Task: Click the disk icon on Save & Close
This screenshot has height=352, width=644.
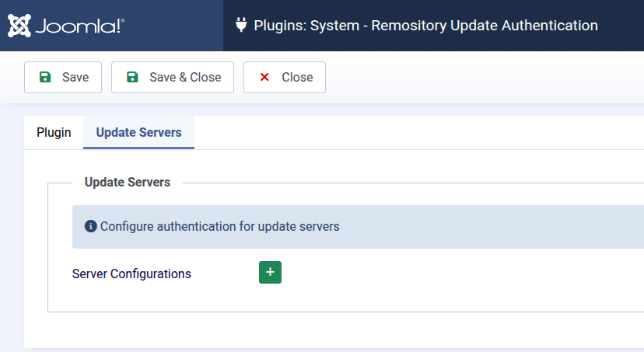Action: point(132,78)
